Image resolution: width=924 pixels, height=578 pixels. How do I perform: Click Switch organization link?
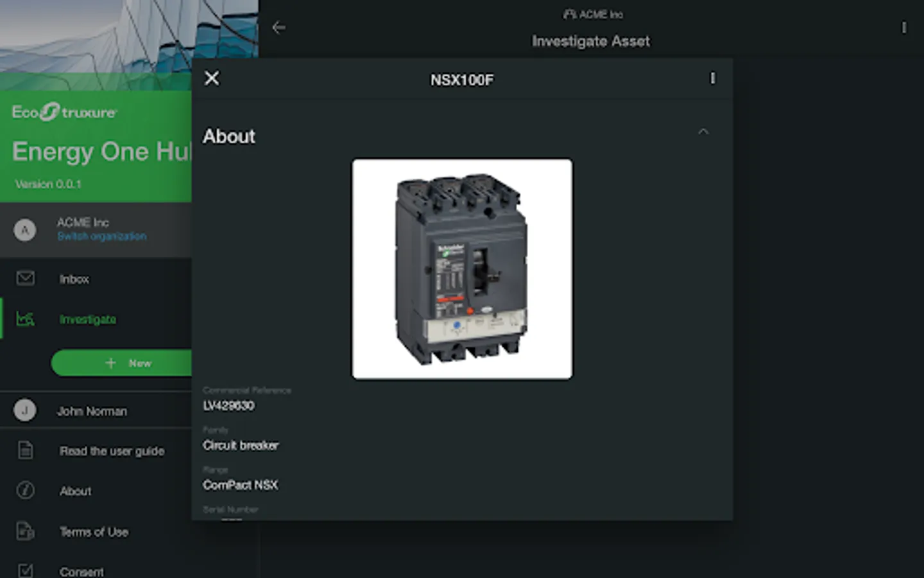coord(102,236)
